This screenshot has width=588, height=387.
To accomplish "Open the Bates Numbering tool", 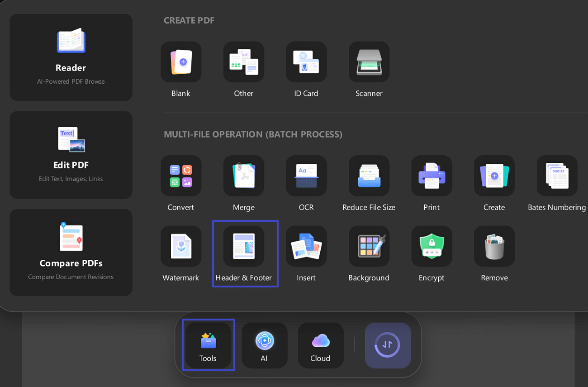I will pyautogui.click(x=557, y=176).
